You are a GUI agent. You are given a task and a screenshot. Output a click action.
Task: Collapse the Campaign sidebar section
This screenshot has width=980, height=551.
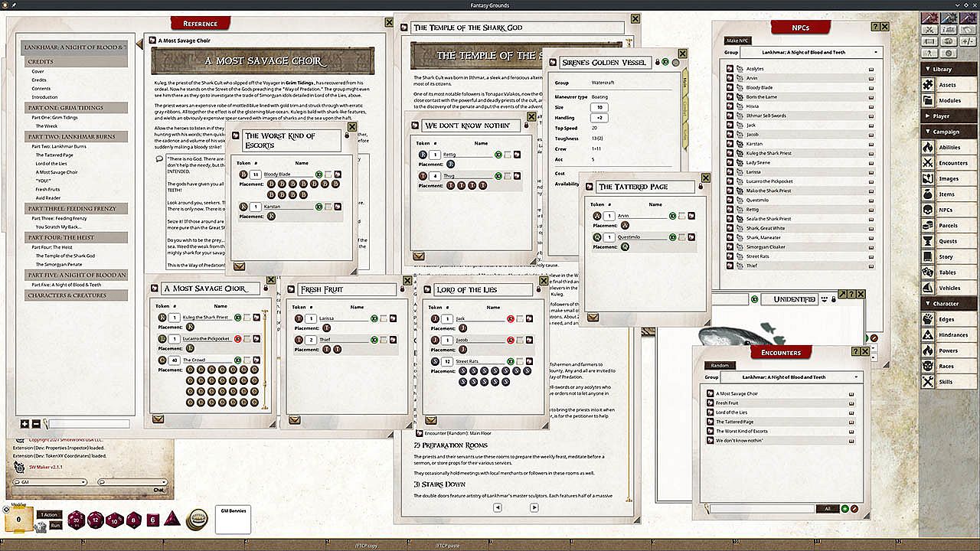950,132
